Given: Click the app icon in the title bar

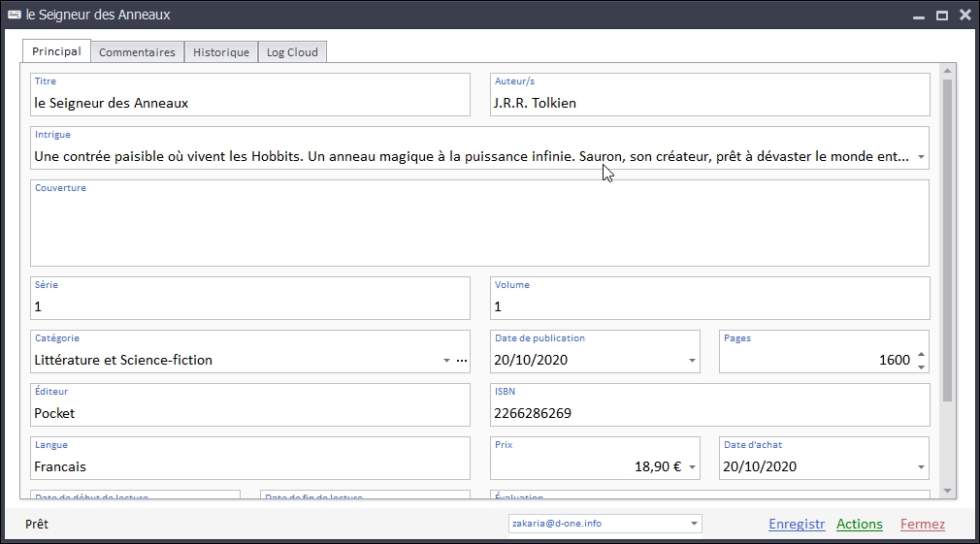Looking at the screenshot, I should [x=15, y=15].
